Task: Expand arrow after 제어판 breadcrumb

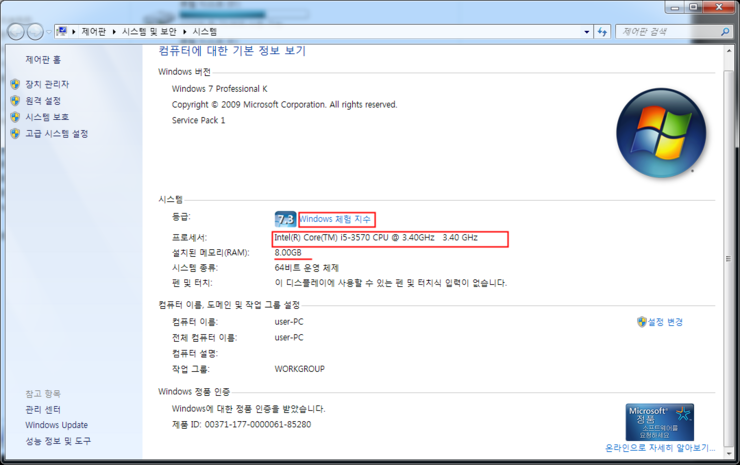Action: [114, 32]
